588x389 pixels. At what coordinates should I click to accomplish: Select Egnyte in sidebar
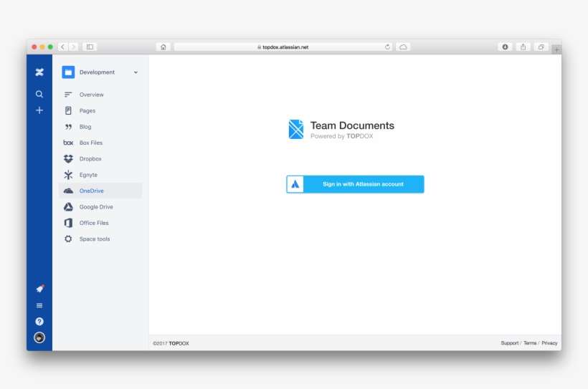click(x=100, y=175)
